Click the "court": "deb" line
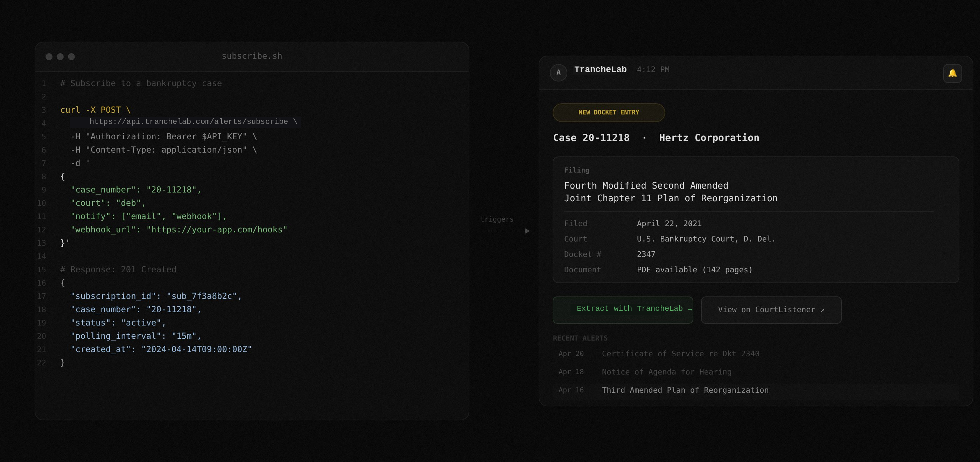 (108, 203)
